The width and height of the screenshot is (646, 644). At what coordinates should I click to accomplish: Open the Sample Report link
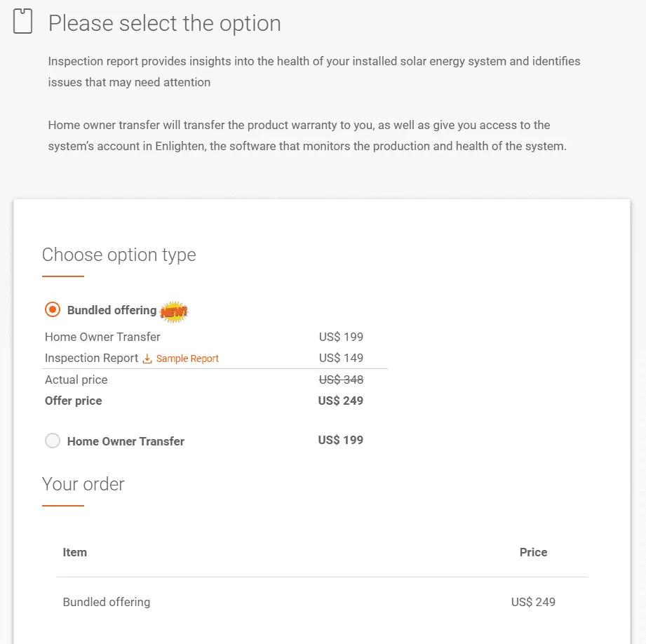187,358
